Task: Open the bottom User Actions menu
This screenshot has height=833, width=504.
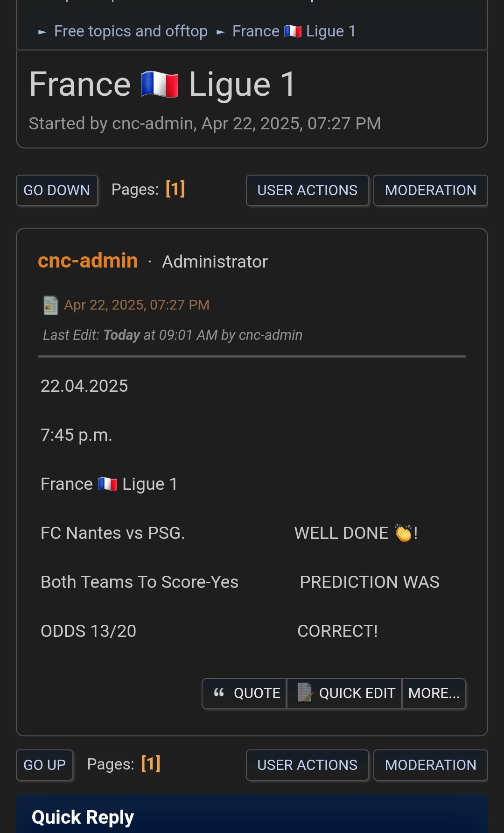Action: [308, 765]
